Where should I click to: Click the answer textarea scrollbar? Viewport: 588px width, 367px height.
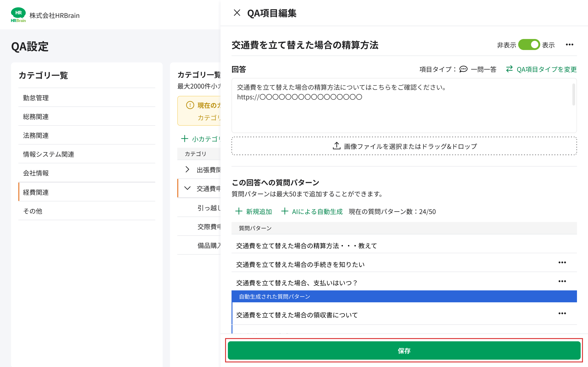[574, 95]
